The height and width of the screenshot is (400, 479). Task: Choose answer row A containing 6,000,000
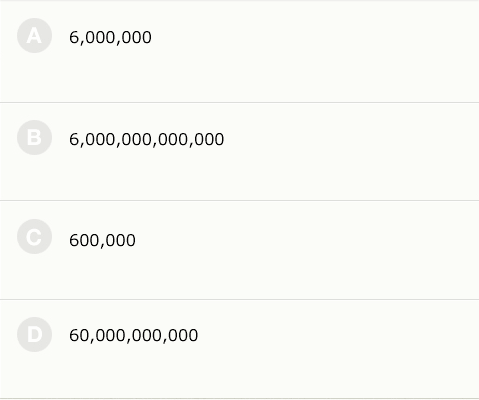pyautogui.click(x=239, y=52)
